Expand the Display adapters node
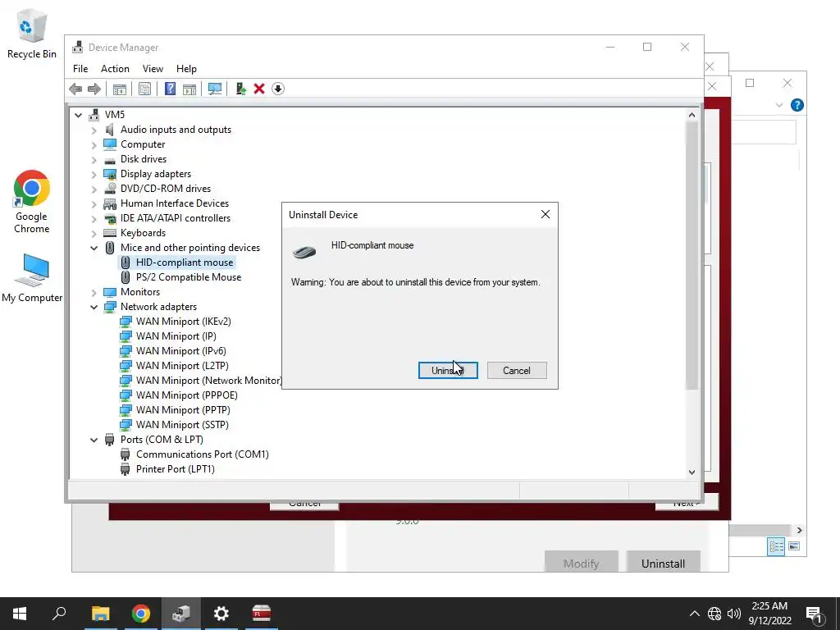 (x=94, y=174)
